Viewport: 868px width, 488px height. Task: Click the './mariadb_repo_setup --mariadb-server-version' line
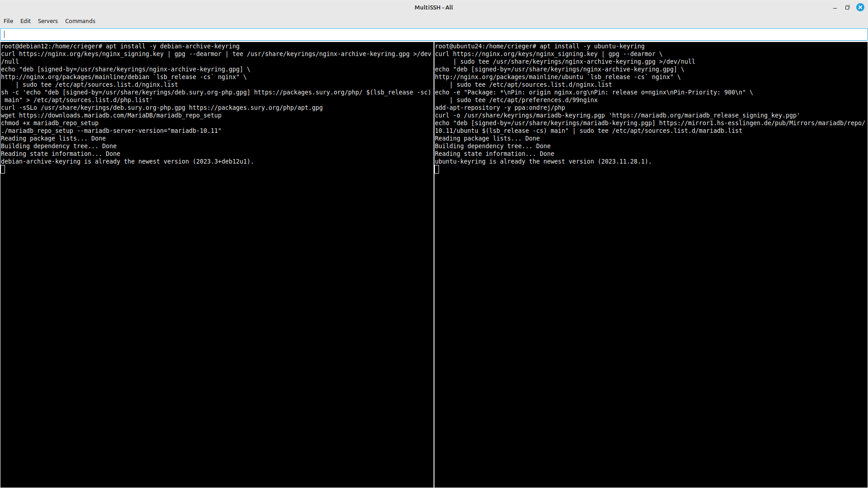pos(111,131)
